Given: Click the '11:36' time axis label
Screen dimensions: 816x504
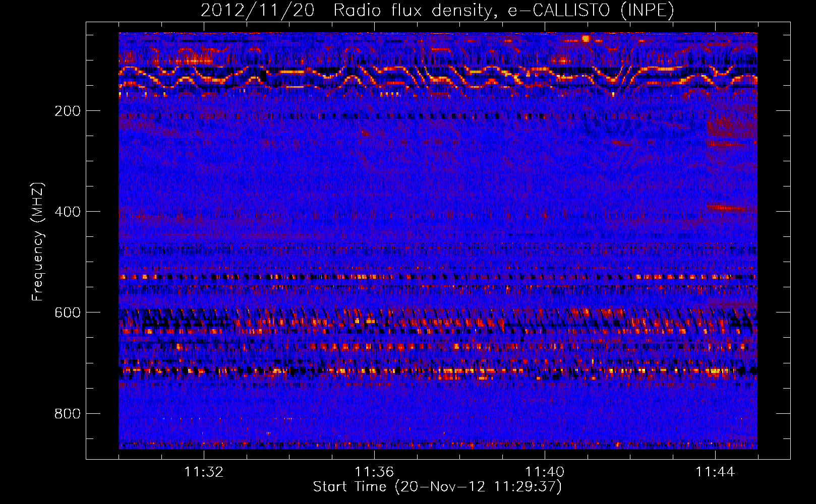Looking at the screenshot, I should [374, 472].
